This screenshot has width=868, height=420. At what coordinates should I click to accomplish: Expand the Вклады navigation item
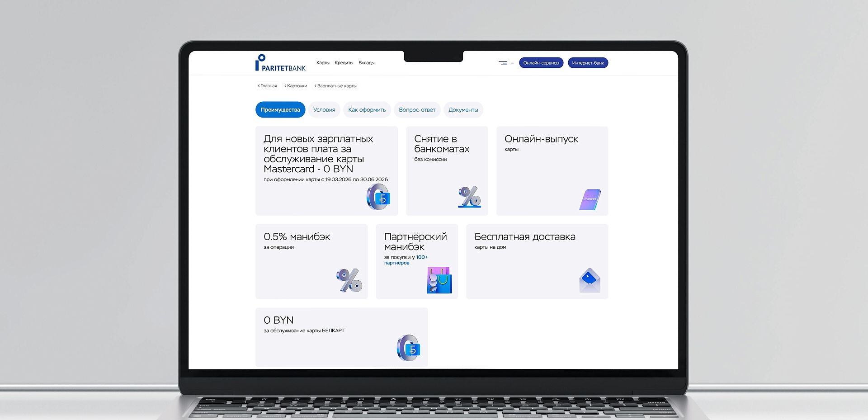click(x=367, y=63)
